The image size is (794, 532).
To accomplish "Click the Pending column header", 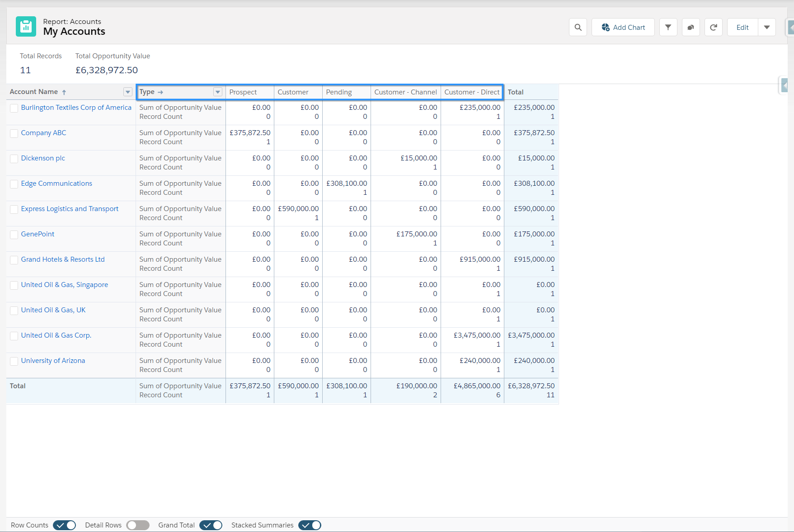I will click(339, 92).
